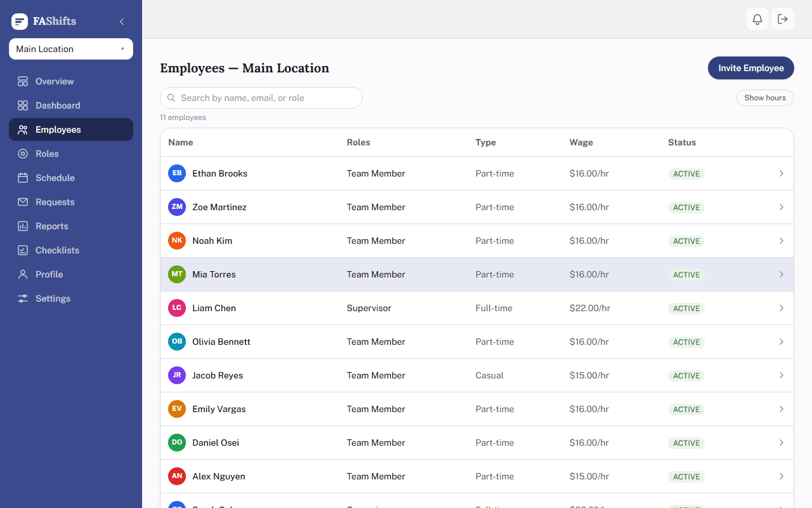Navigate to Reports label

point(52,226)
